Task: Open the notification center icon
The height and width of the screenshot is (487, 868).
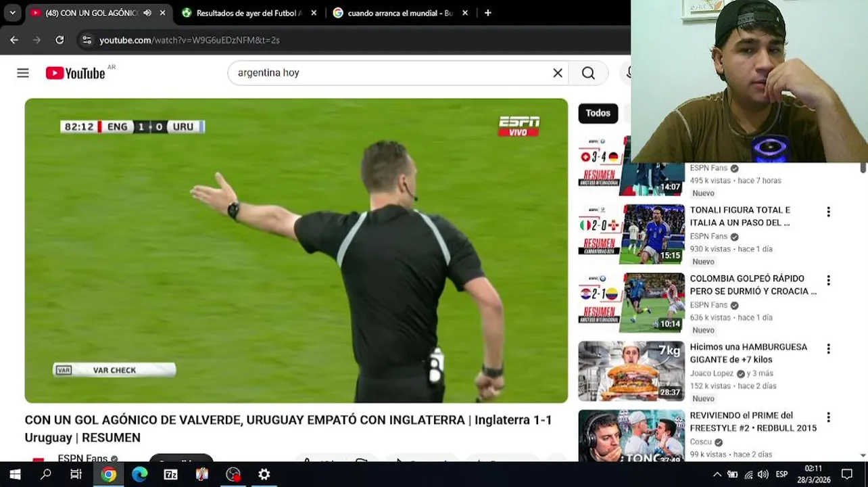Action: pos(847,474)
